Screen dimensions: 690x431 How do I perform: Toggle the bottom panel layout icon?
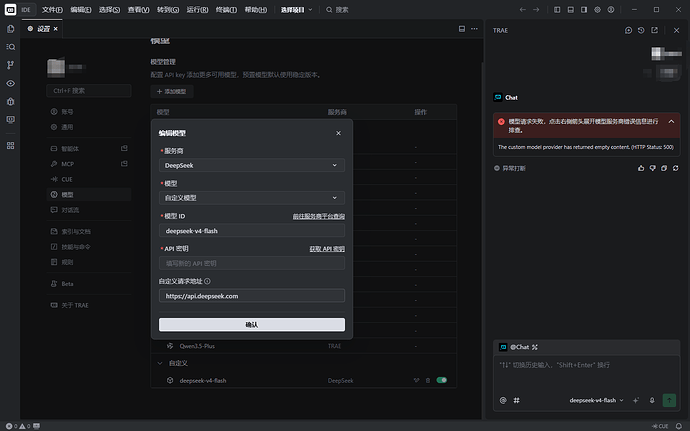point(571,10)
